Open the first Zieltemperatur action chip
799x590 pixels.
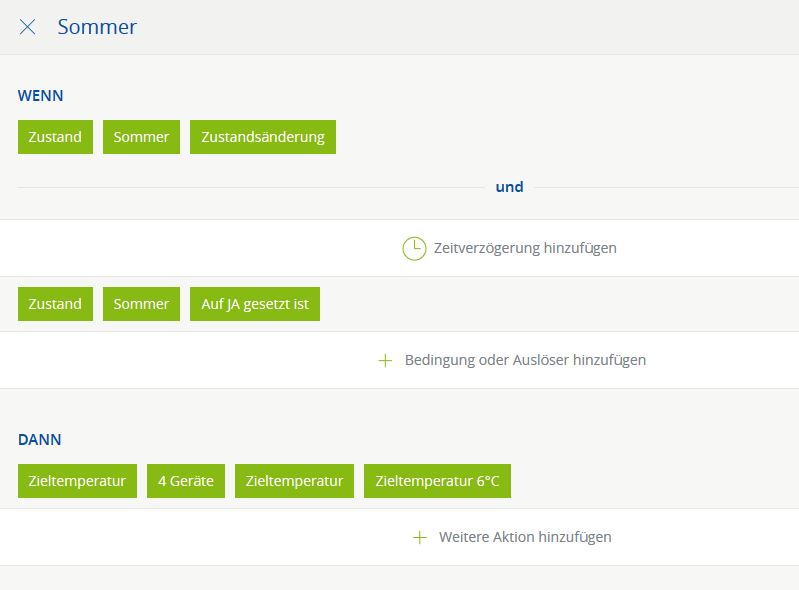[77, 481]
